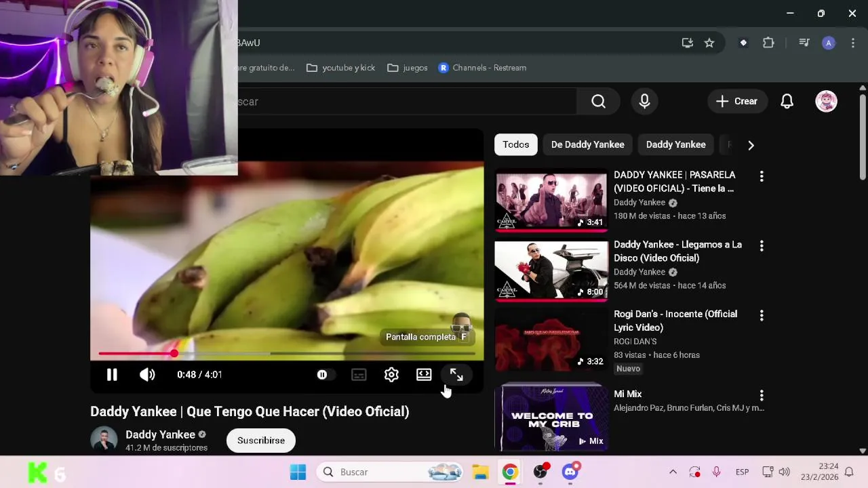Click the Suscribirse button

[x=261, y=441]
